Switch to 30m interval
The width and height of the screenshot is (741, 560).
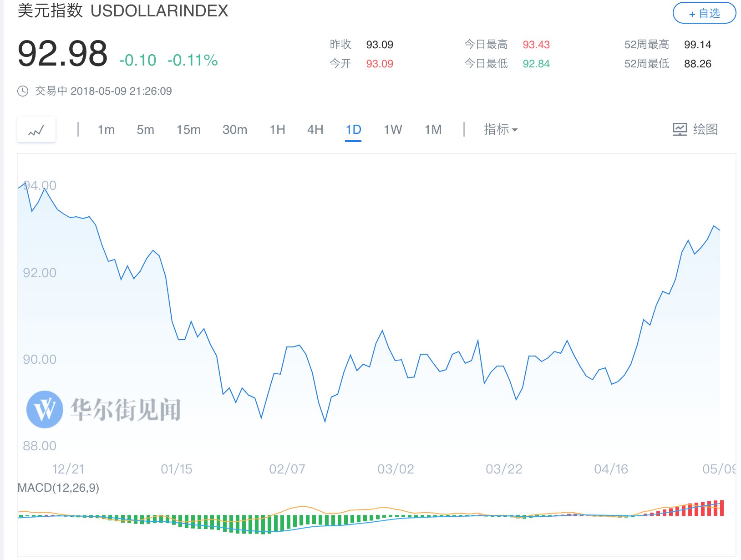[235, 130]
